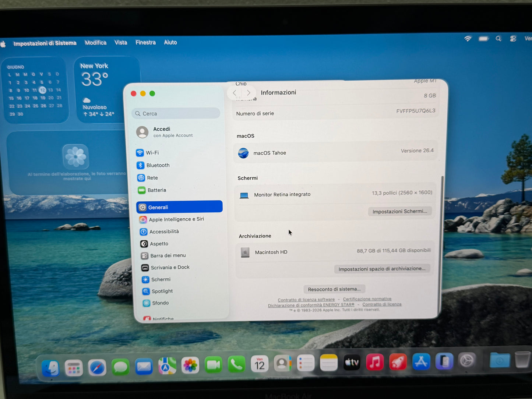Open iPhone Mirroring from the Dock

coord(444,361)
